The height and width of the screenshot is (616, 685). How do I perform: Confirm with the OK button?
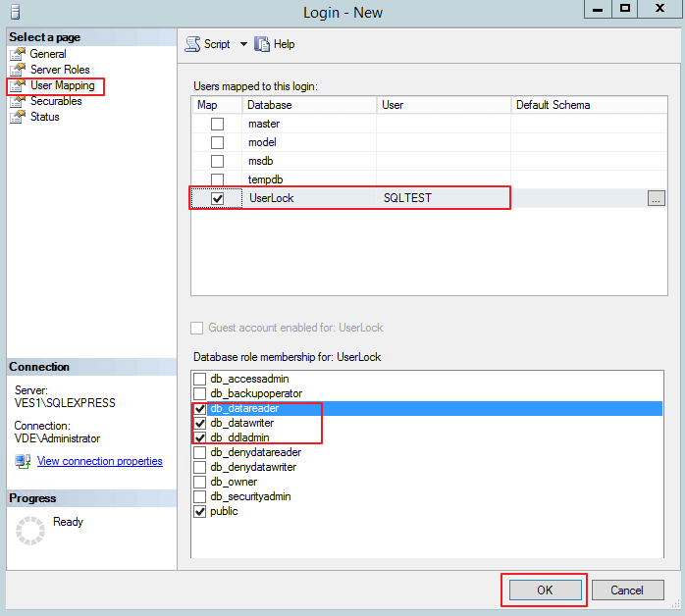point(546,590)
